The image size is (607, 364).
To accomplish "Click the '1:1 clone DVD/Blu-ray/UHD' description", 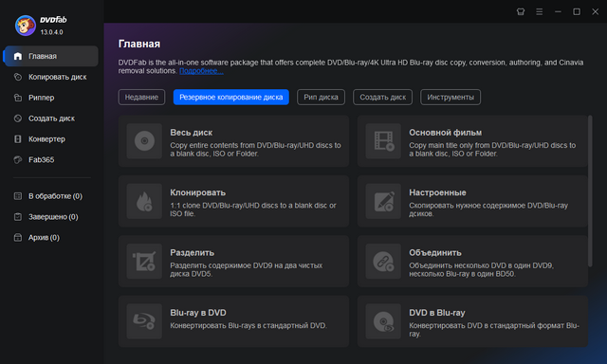I will pos(253,209).
